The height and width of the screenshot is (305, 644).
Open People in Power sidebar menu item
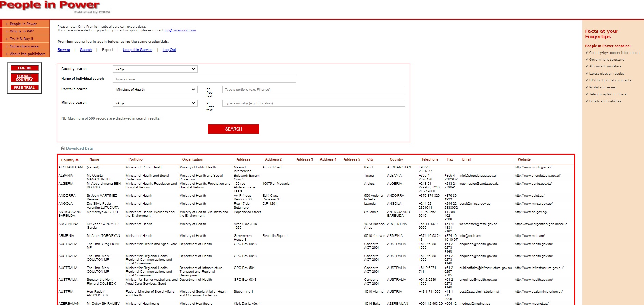tap(26, 24)
